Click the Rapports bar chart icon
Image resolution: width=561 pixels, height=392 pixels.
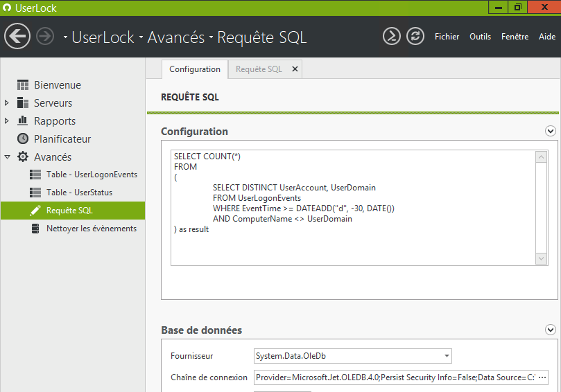pyautogui.click(x=23, y=121)
